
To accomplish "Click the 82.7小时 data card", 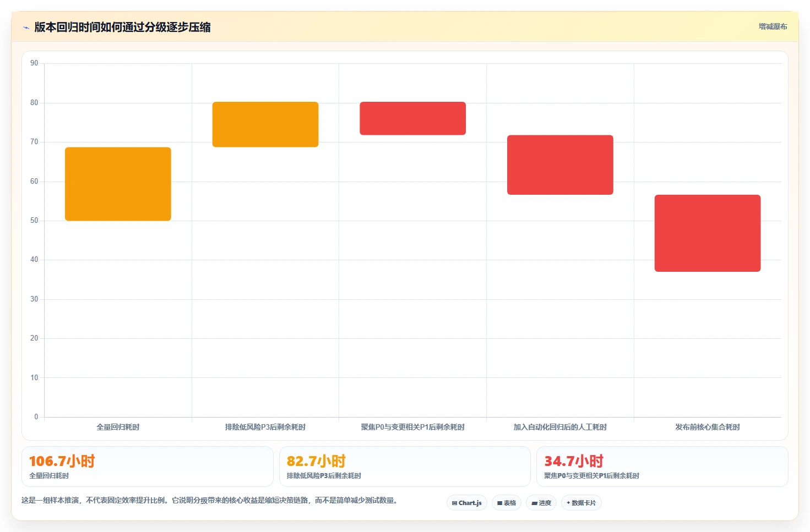I will pyautogui.click(x=405, y=467).
